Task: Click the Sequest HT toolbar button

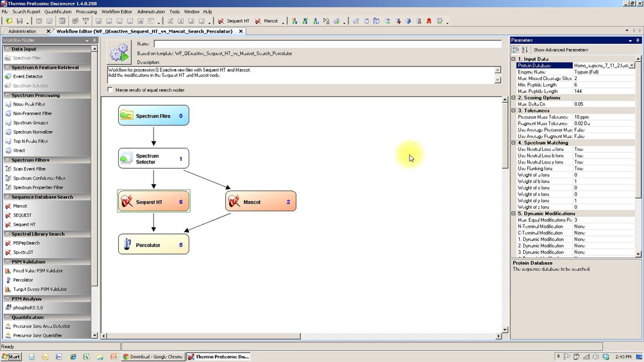Action: click(x=234, y=21)
